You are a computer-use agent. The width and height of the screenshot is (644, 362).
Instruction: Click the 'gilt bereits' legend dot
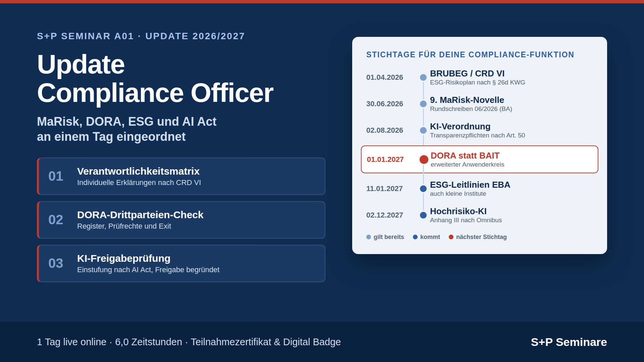369,237
